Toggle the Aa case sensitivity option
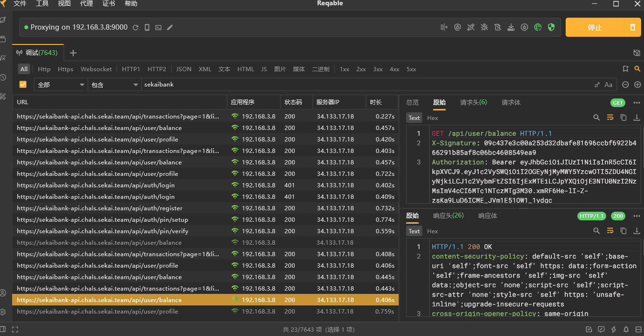Screen dimensions: 644x336 608,85
